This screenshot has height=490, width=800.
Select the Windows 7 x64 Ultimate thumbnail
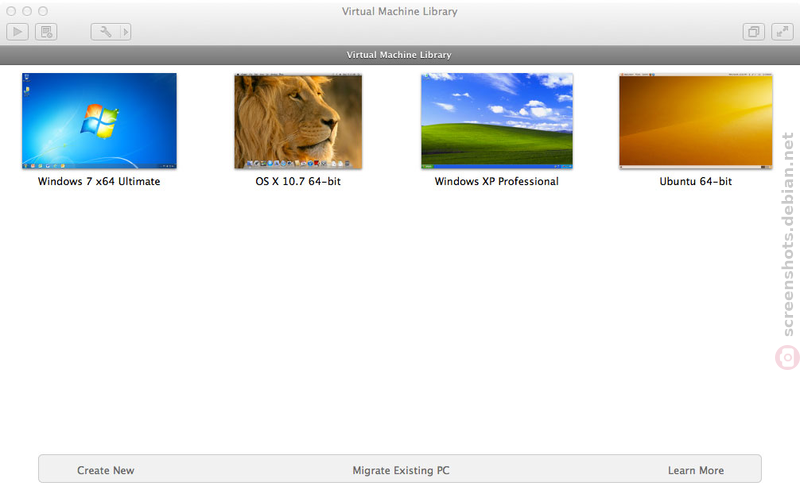[99, 120]
